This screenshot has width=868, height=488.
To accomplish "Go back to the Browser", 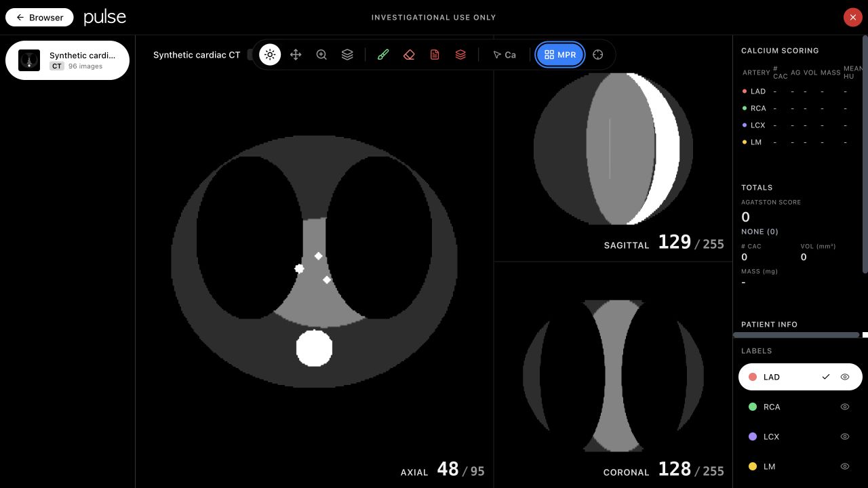I will 39,18.
